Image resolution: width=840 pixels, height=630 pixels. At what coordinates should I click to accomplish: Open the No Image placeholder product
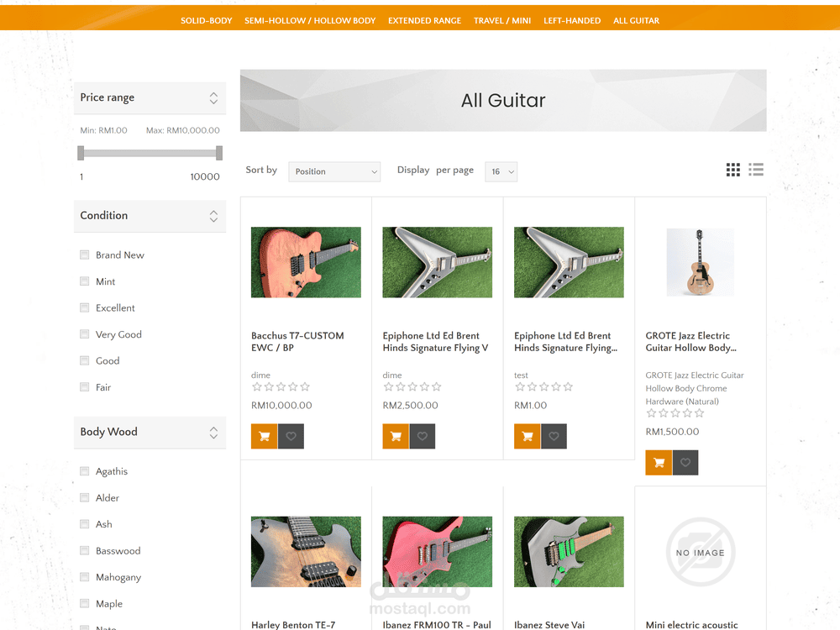[701, 552]
